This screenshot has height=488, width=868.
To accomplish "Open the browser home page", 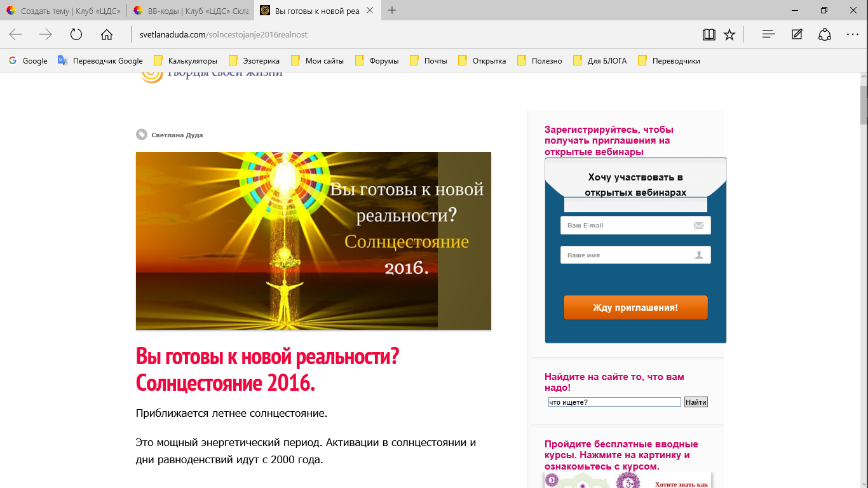I will point(107,34).
